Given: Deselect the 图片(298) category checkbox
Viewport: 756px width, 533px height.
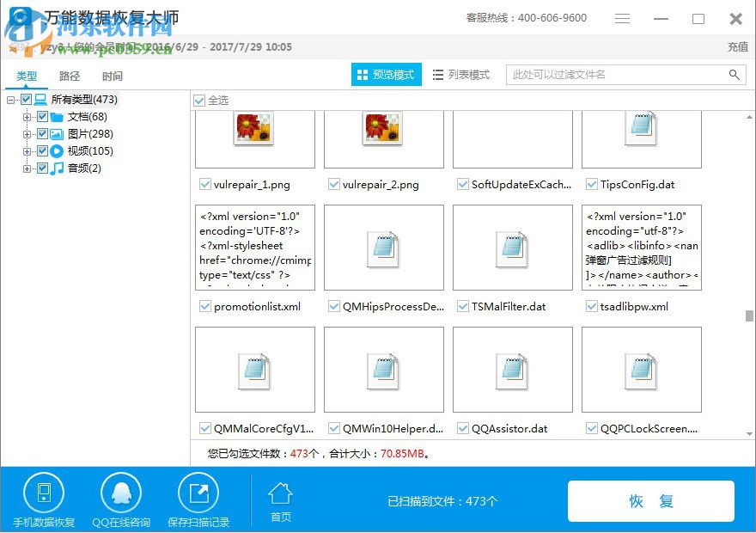Looking at the screenshot, I should (42, 133).
